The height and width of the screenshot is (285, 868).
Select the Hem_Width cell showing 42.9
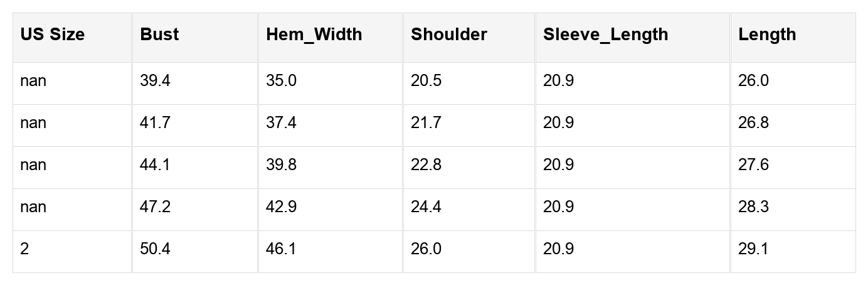pos(281,207)
